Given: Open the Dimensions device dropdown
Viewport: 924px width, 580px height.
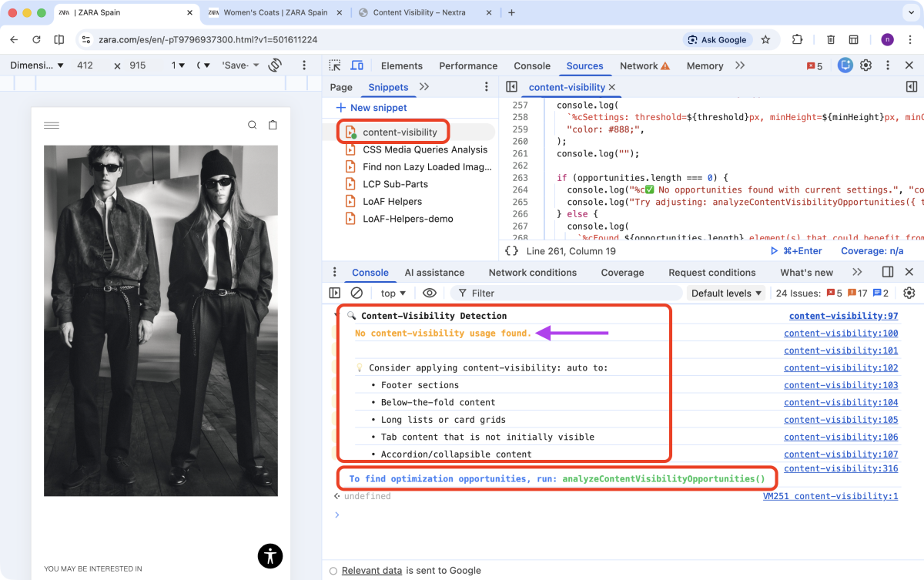Looking at the screenshot, I should point(35,65).
